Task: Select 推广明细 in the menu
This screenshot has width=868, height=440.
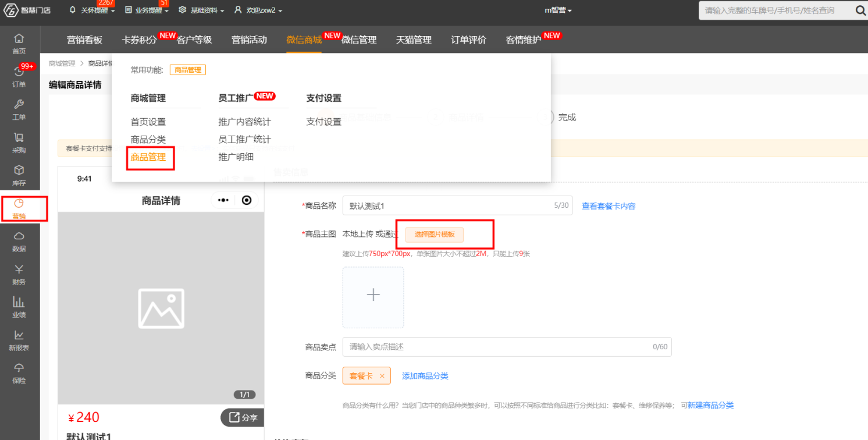Action: [x=236, y=157]
